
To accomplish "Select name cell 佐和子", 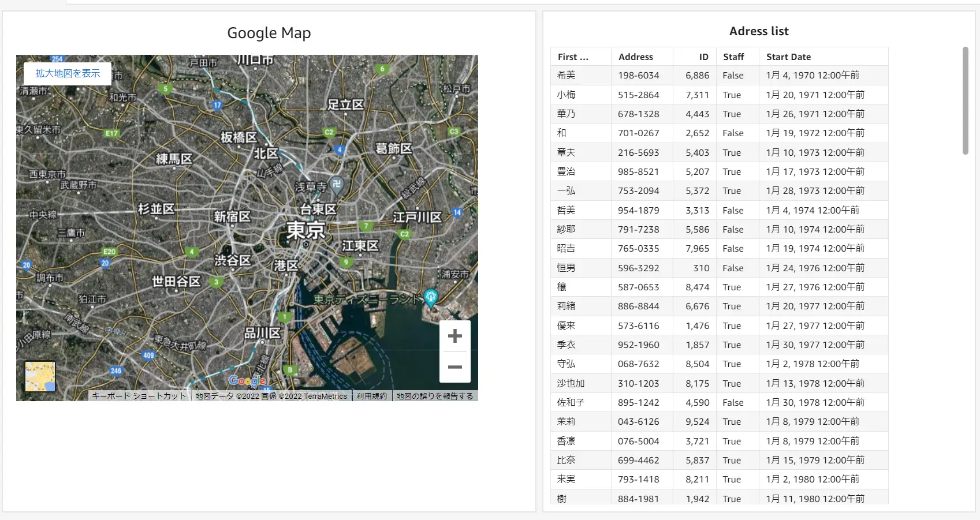I will coord(581,402).
